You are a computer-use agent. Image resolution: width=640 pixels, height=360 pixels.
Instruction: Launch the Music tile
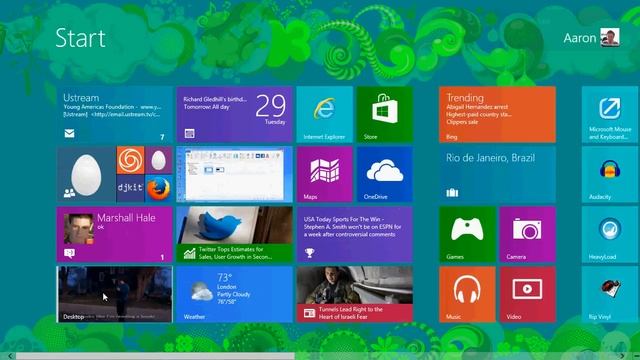point(467,294)
